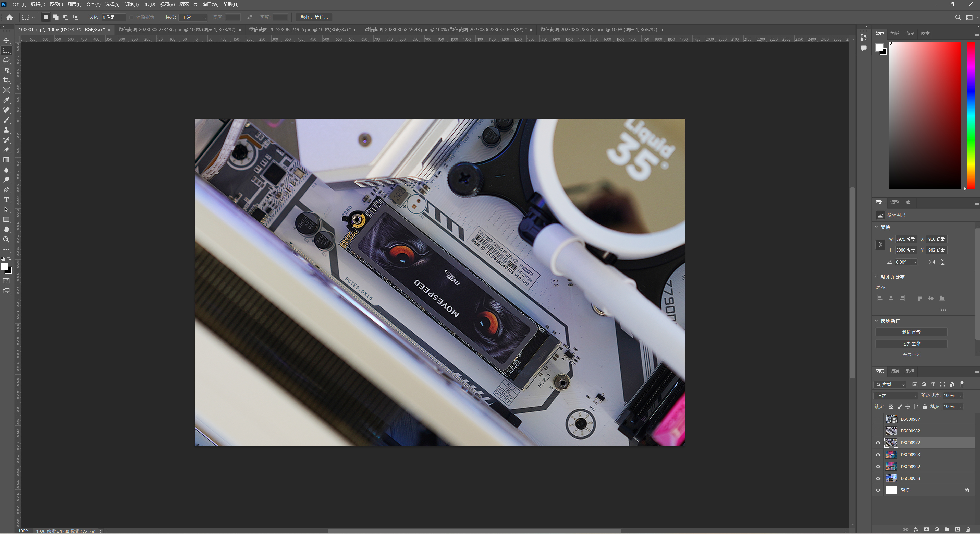980x534 pixels.
Task: Switch to the 通道 tab
Action: point(895,371)
